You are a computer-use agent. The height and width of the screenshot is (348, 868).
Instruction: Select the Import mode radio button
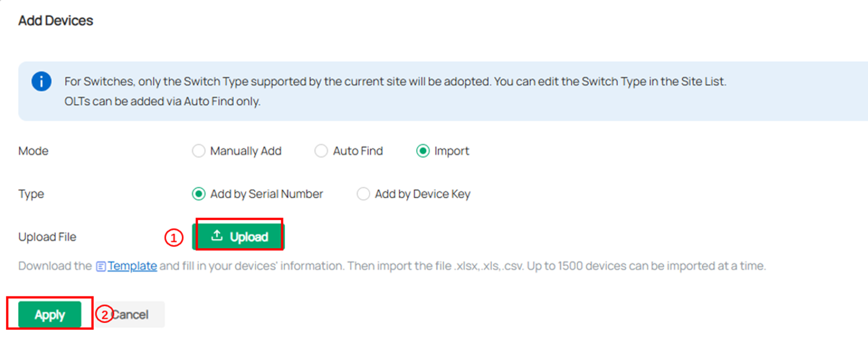point(423,151)
